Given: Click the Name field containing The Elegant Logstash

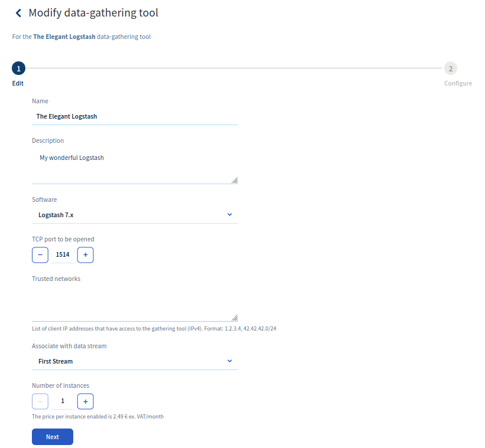Looking at the screenshot, I should (135, 117).
